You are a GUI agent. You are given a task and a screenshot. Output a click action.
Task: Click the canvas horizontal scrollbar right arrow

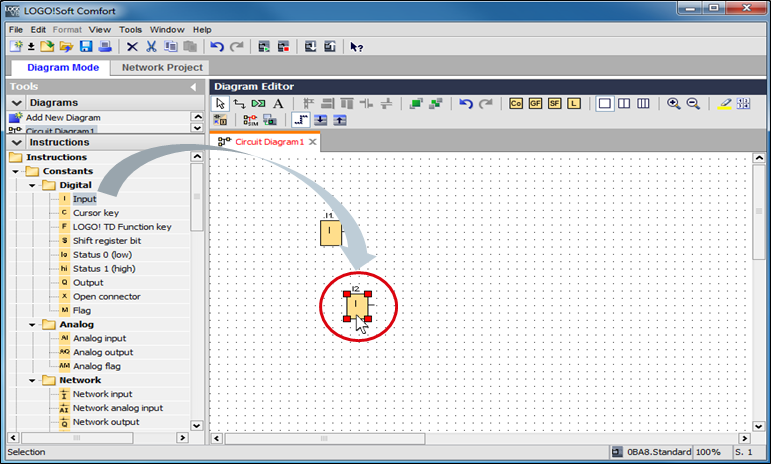[744, 438]
